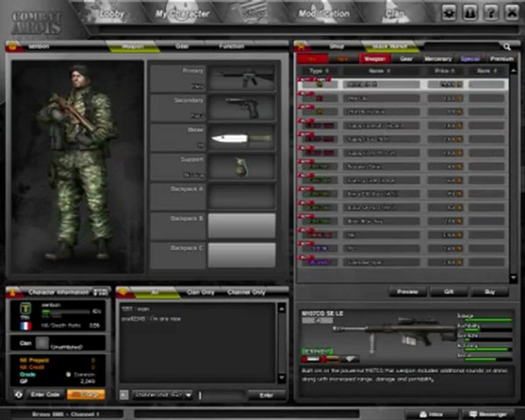Sort shop list by Rank column
Screen dimensions: 525x420
pyautogui.click(x=487, y=71)
